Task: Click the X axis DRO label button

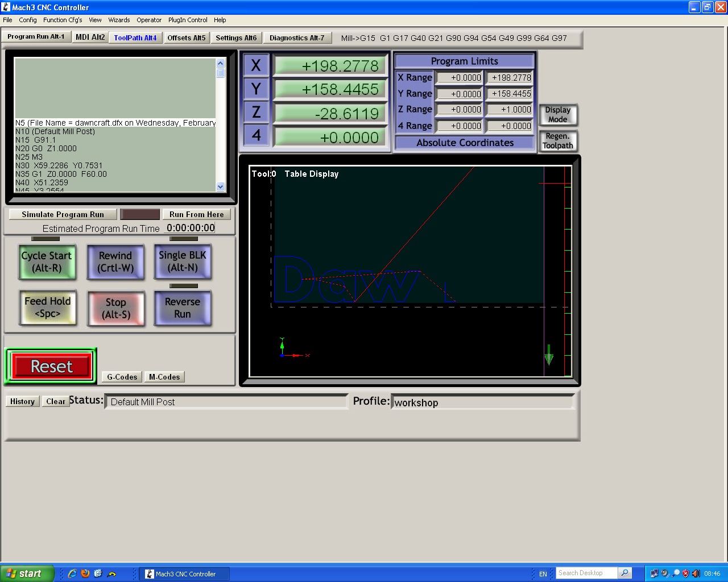Action: pos(256,65)
